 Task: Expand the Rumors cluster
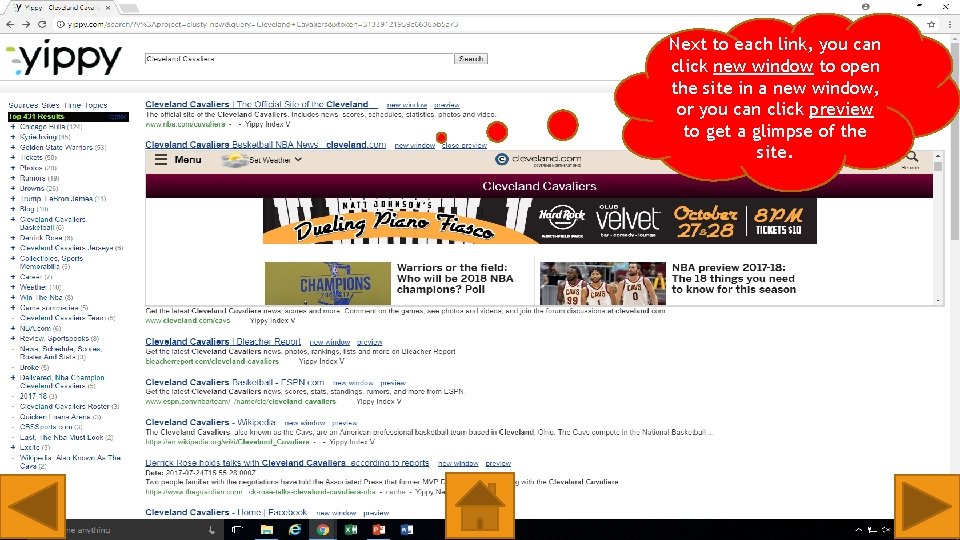click(x=13, y=178)
